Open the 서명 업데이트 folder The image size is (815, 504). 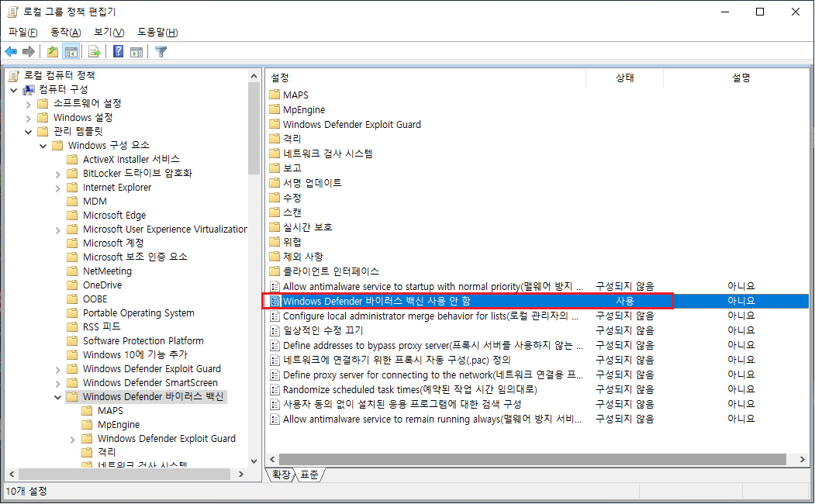(x=313, y=183)
